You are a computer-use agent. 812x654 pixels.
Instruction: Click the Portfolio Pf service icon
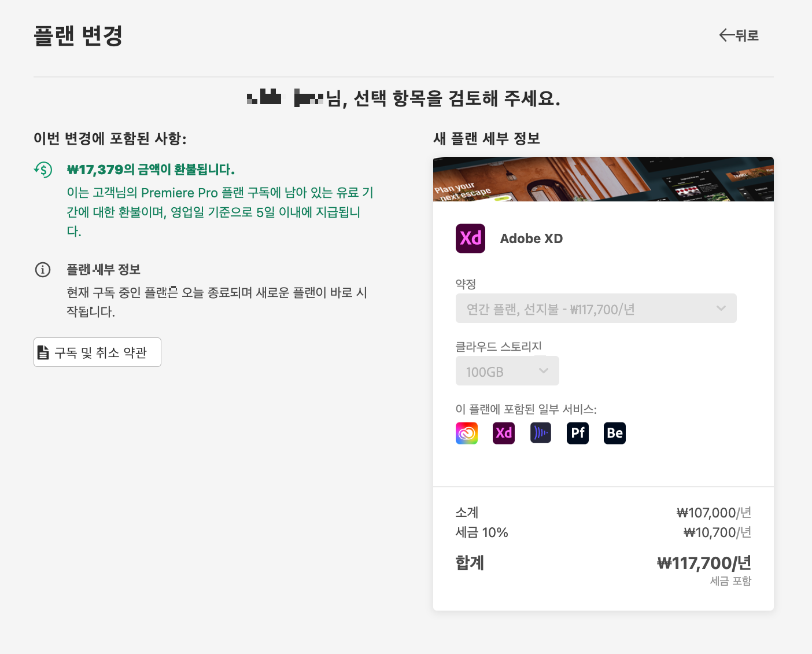(x=578, y=433)
